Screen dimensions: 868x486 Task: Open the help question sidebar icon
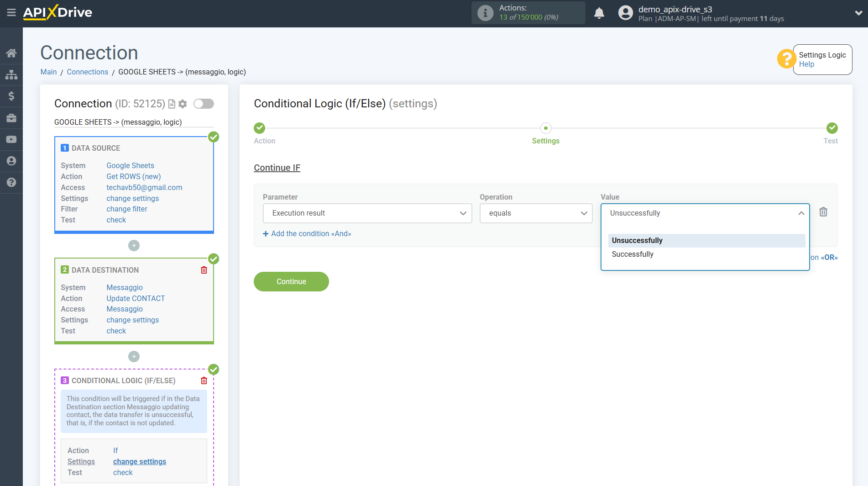point(11,182)
